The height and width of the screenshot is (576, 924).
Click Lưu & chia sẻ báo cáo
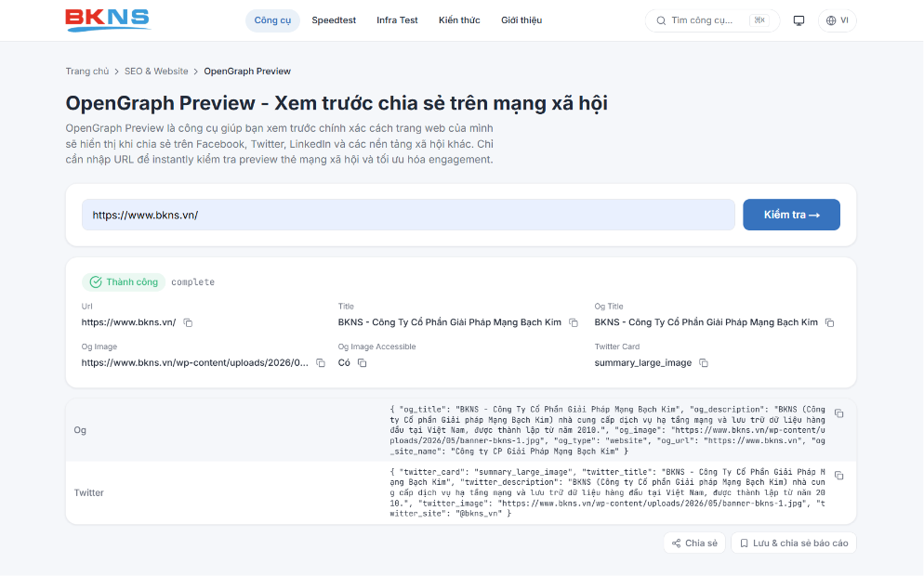click(794, 543)
